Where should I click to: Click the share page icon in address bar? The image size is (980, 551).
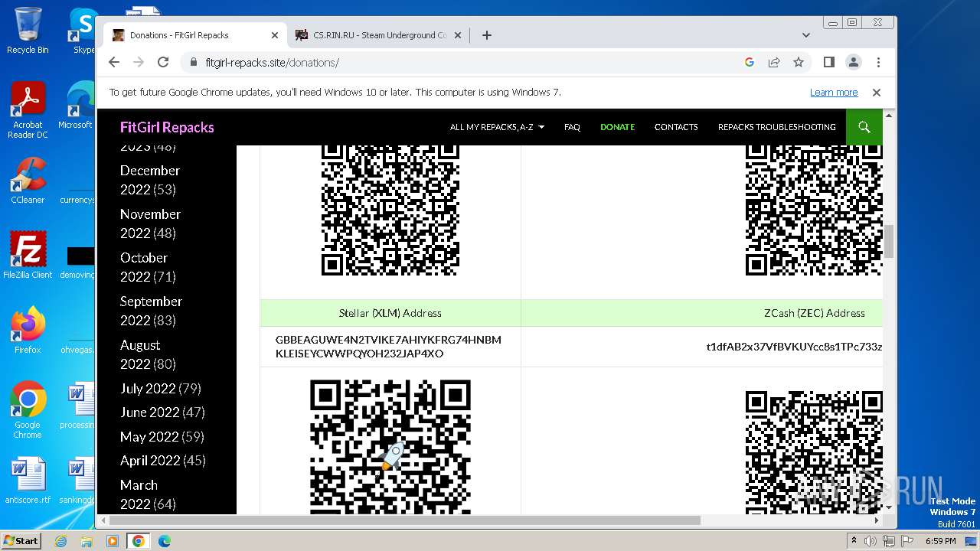click(774, 62)
